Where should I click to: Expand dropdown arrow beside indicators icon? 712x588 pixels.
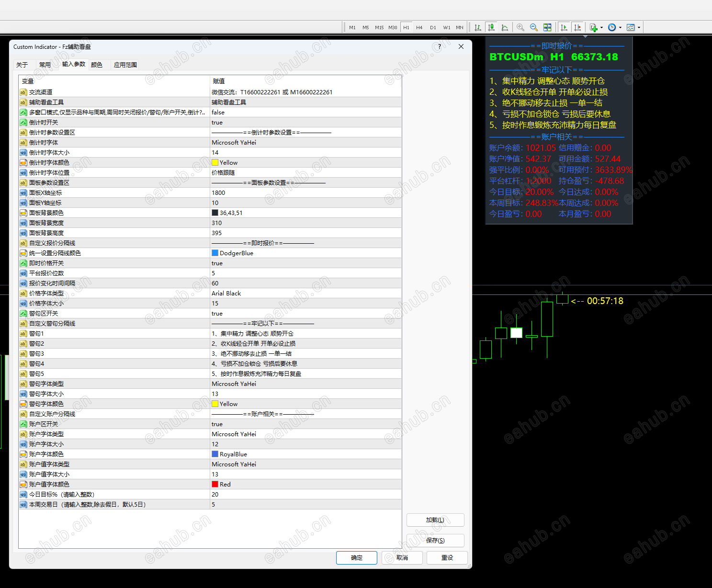(x=601, y=27)
